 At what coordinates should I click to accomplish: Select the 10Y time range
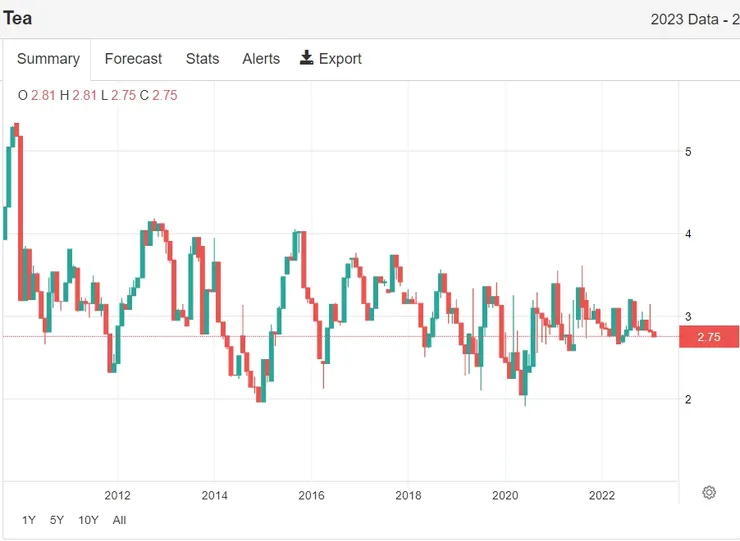point(88,520)
